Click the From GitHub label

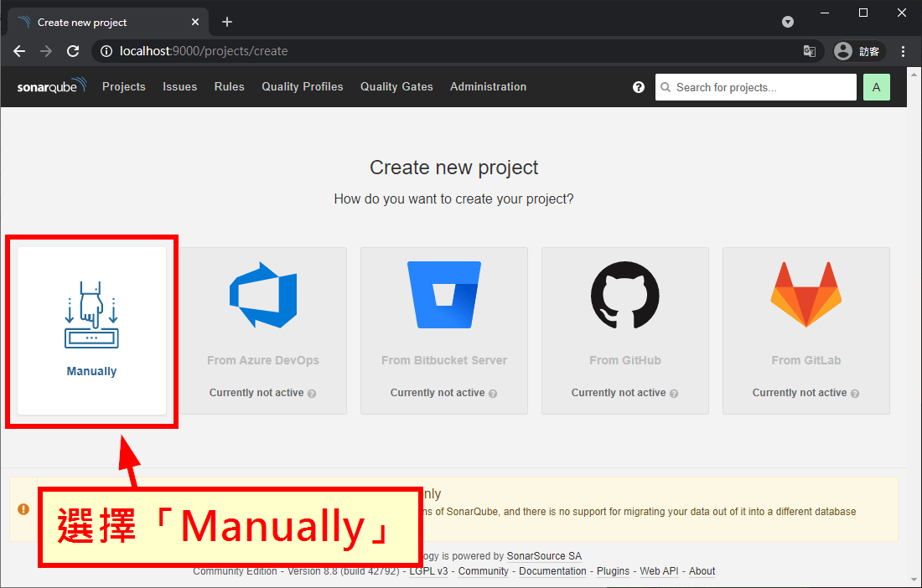click(625, 360)
